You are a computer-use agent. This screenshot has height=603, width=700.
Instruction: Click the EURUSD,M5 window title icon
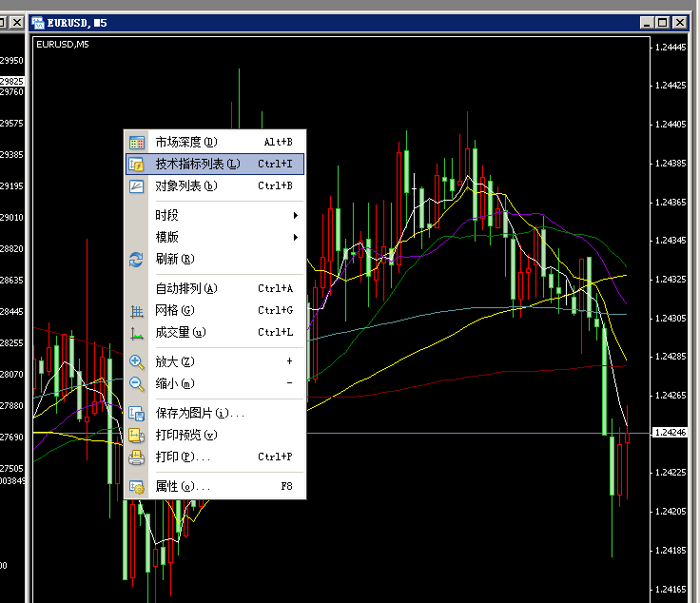point(39,23)
